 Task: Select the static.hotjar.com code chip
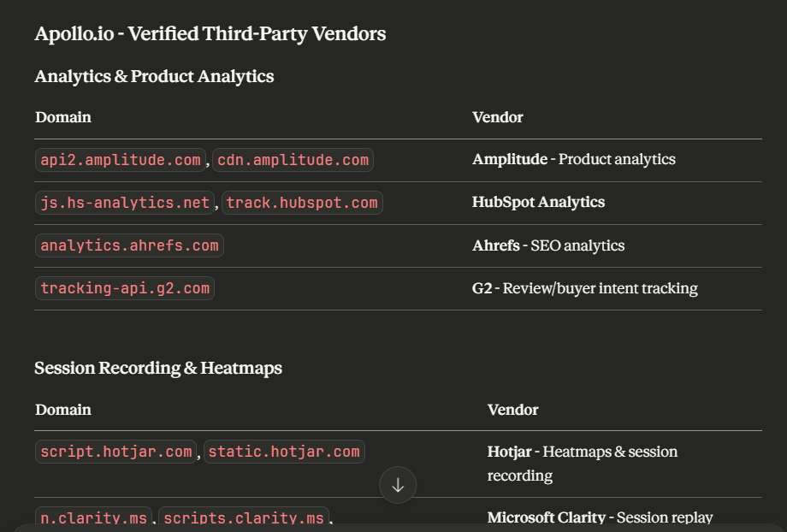284,452
